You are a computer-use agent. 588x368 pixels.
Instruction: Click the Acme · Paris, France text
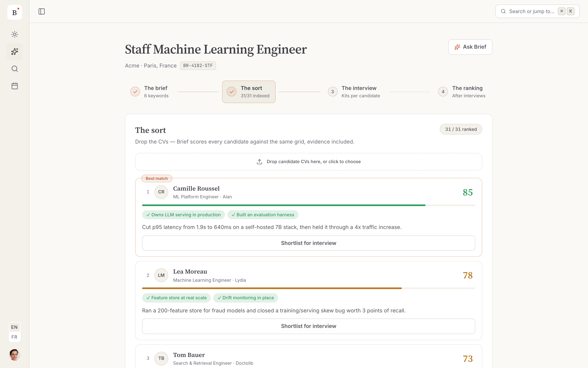(151, 66)
